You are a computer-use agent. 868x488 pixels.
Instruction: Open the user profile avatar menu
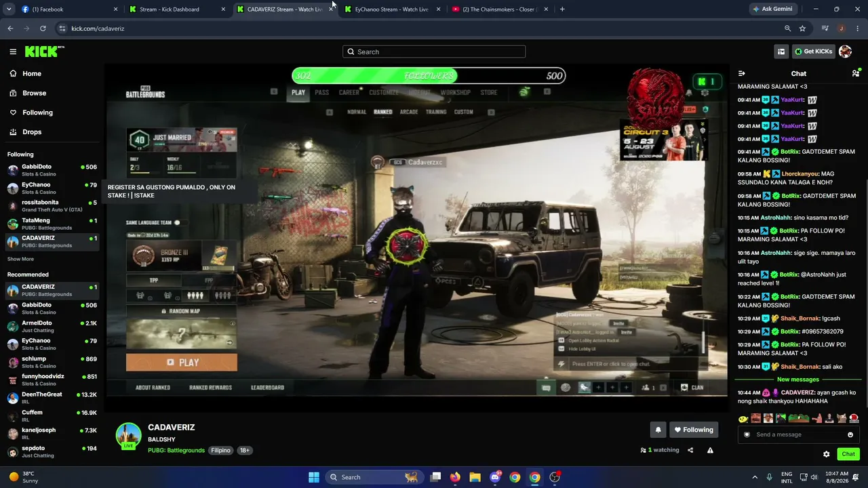pyautogui.click(x=845, y=52)
